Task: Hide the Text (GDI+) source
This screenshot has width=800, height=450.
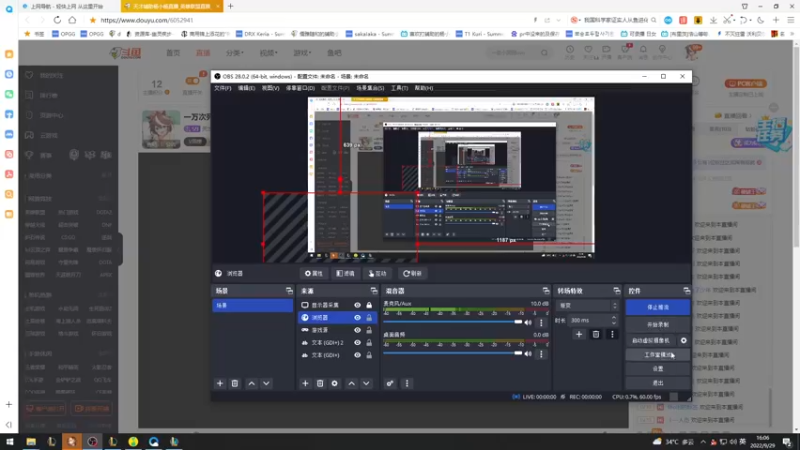Action: [x=357, y=355]
